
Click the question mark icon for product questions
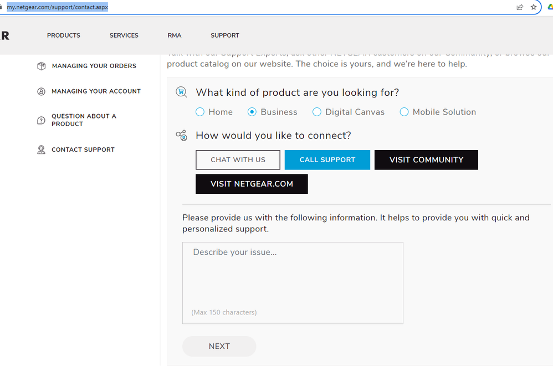click(x=41, y=120)
